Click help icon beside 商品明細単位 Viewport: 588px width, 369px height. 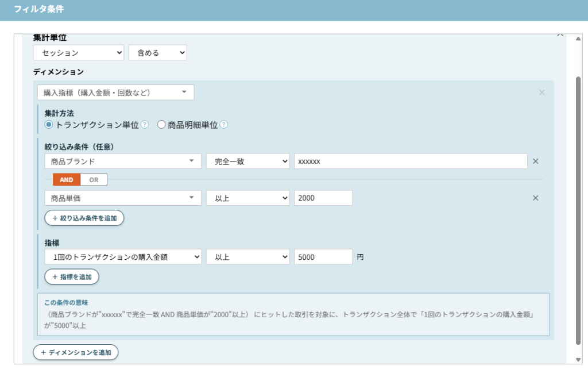coord(223,125)
